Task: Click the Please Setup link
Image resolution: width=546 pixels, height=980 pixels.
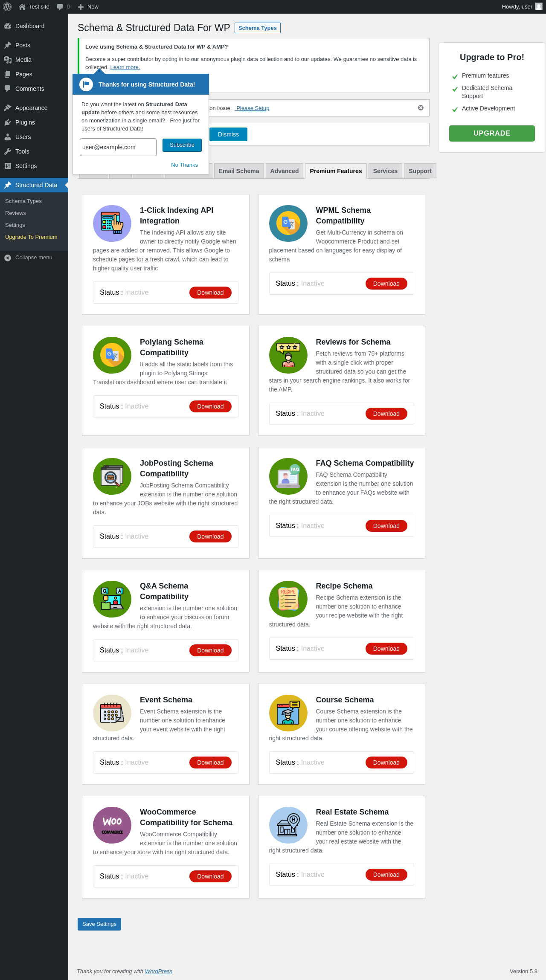Action: (x=252, y=108)
